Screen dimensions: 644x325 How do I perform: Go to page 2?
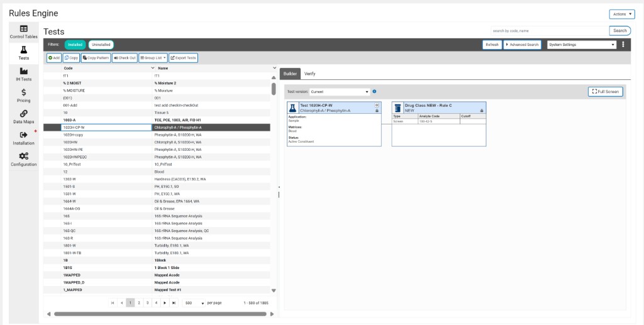[x=139, y=303]
